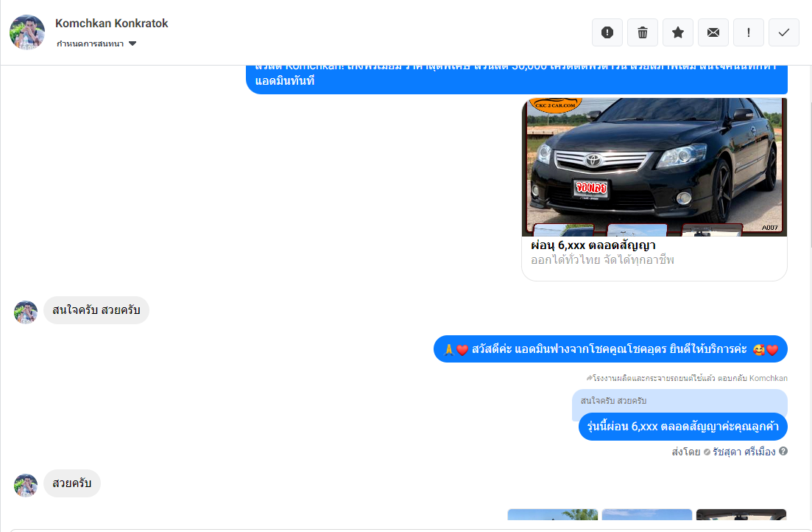
Task: Select customer message สวยครับ bubble
Action: click(72, 483)
